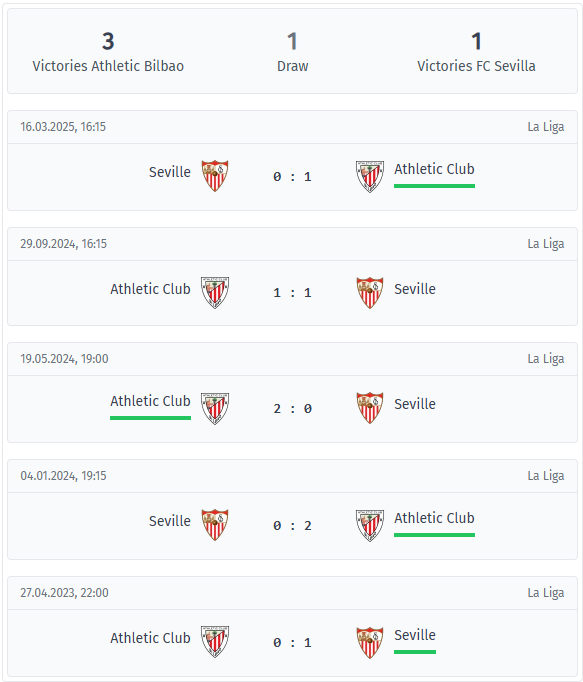Open the 2 : 0 score on 19.05.2024

(x=292, y=408)
